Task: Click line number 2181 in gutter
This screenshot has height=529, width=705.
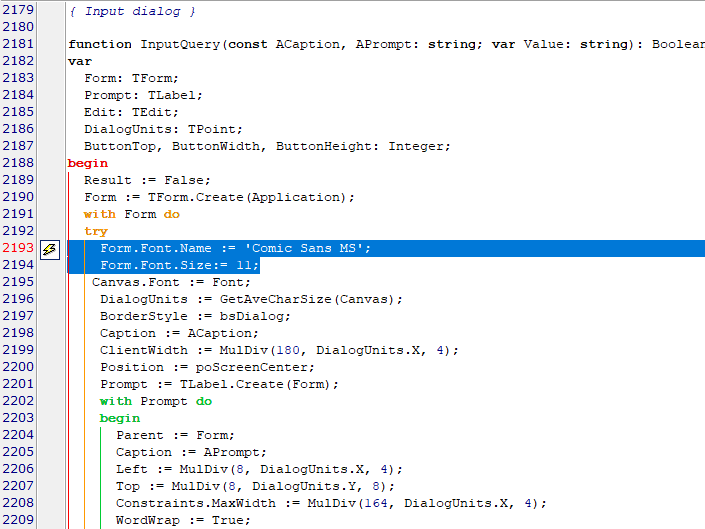Action: click(x=18, y=44)
